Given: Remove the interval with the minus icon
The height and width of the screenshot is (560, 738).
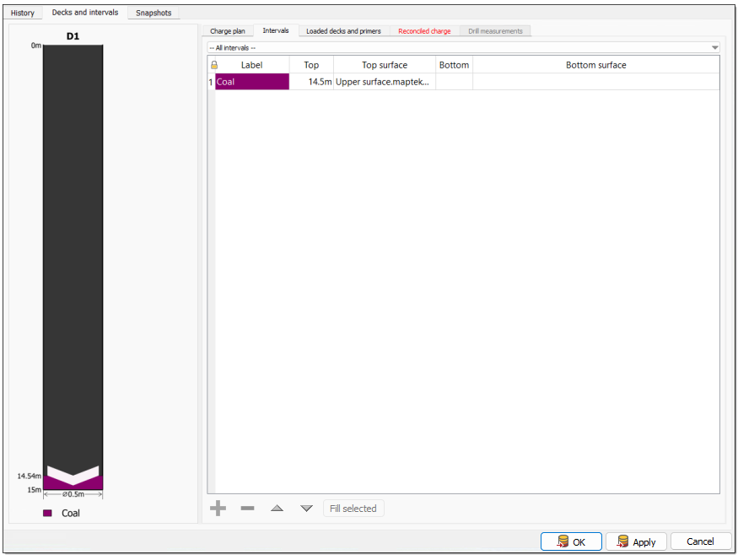Looking at the screenshot, I should (x=248, y=509).
